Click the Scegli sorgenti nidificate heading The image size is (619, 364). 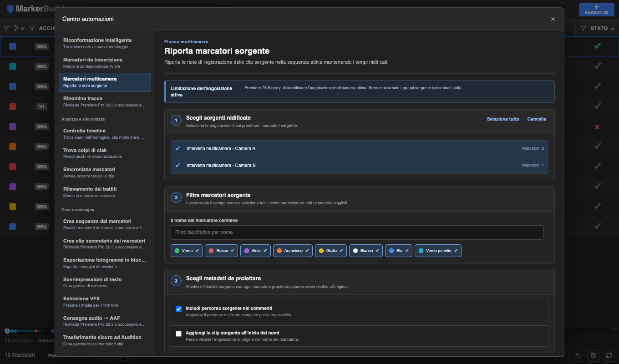218,118
